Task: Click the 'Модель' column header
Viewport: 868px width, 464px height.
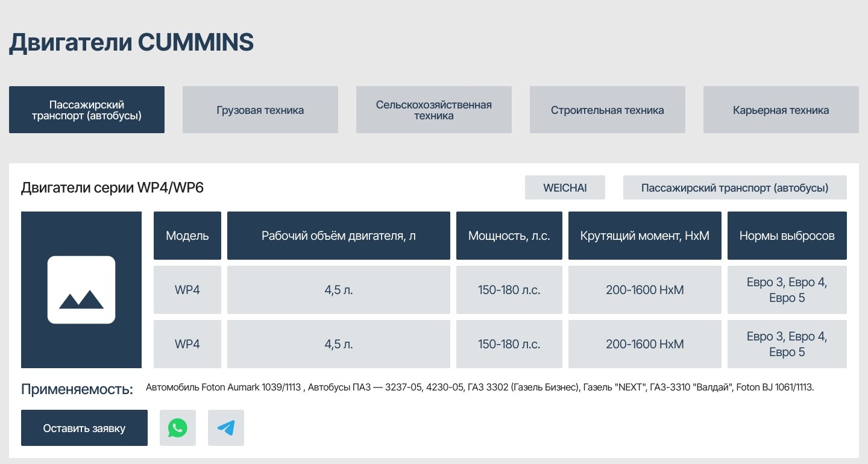Action: (187, 236)
